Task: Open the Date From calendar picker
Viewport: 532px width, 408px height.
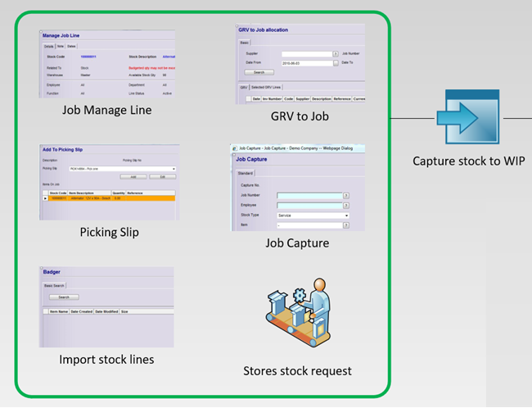Action: (336, 63)
